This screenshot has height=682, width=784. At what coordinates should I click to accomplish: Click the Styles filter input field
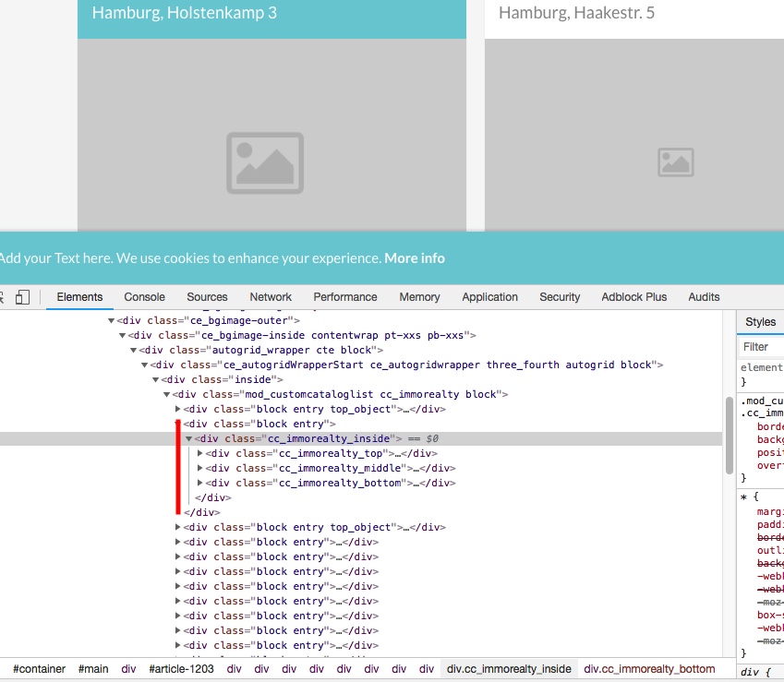[761, 347]
